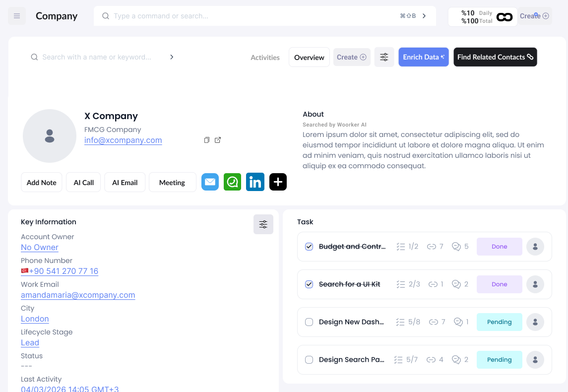Image resolution: width=568 pixels, height=392 pixels.
Task: Click the X Company avatar placeholder
Action: click(50, 136)
